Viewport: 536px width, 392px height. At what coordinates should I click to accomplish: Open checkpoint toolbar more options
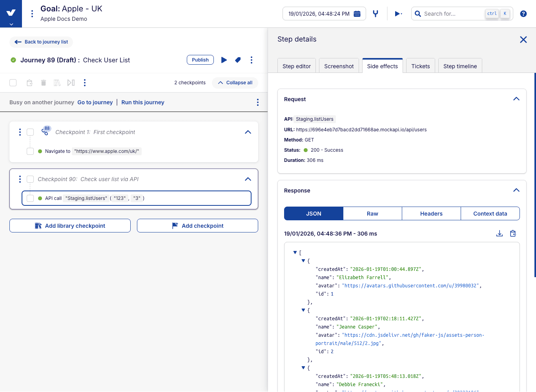click(85, 83)
